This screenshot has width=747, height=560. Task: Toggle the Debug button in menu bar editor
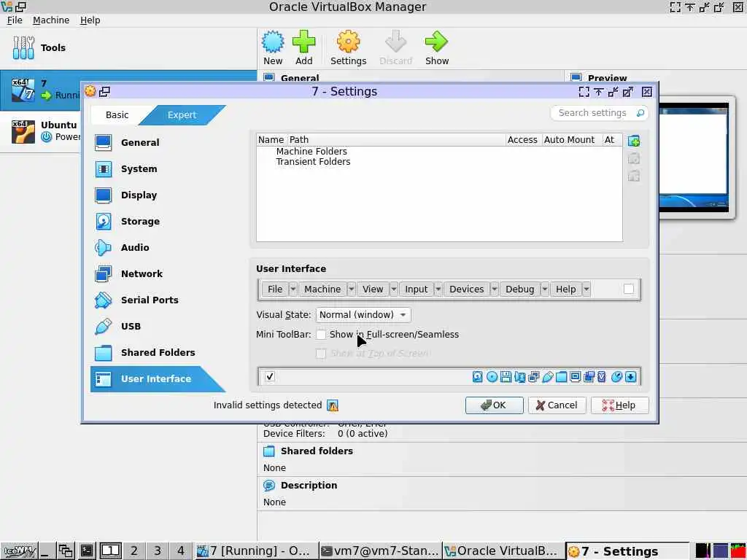tap(519, 289)
